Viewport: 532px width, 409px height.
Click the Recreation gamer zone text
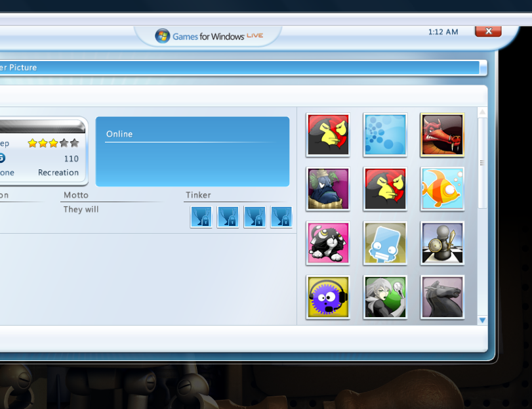tap(58, 173)
